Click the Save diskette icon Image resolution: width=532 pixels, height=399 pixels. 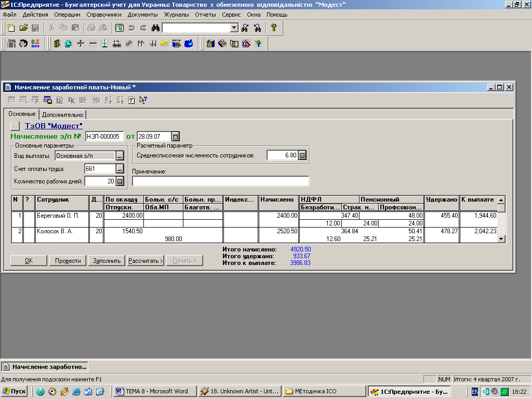35,28
